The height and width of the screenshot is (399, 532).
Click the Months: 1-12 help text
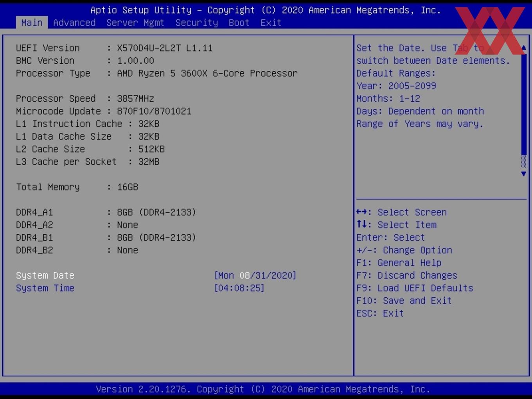tap(388, 99)
